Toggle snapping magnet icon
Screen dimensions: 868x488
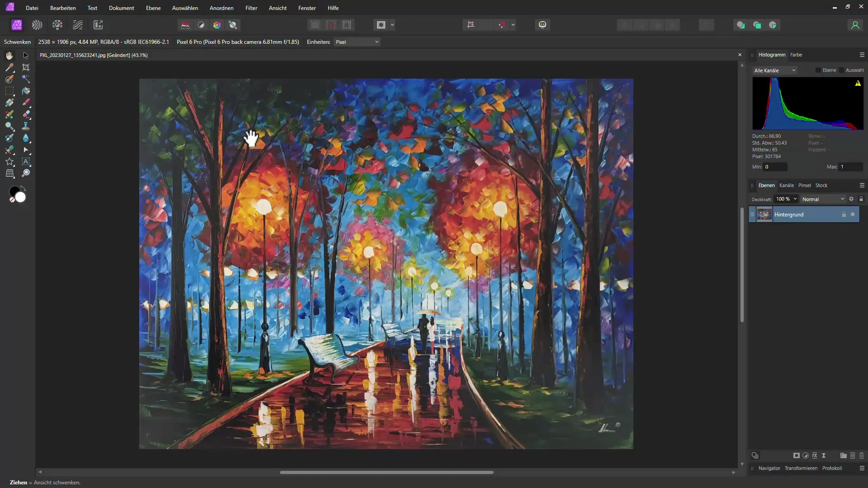502,25
